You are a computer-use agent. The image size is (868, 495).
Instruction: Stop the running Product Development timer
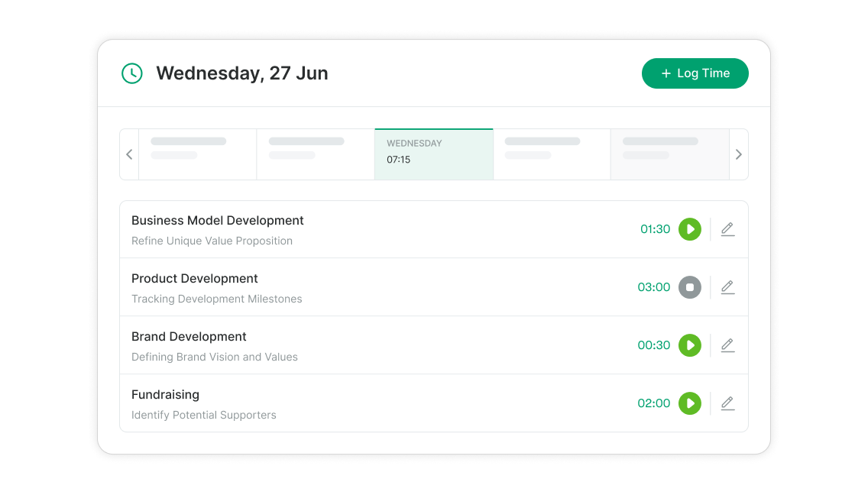click(x=690, y=287)
